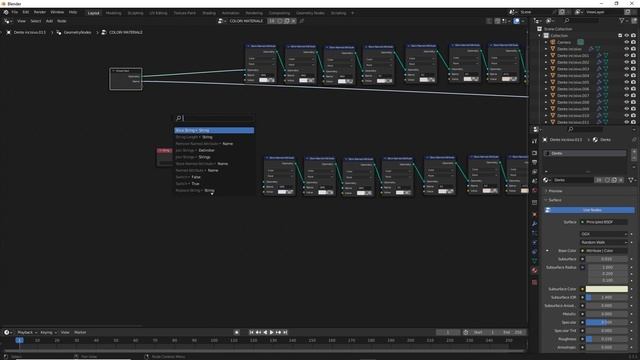Disable render camera for Dente incisivo.006

(x=633, y=89)
